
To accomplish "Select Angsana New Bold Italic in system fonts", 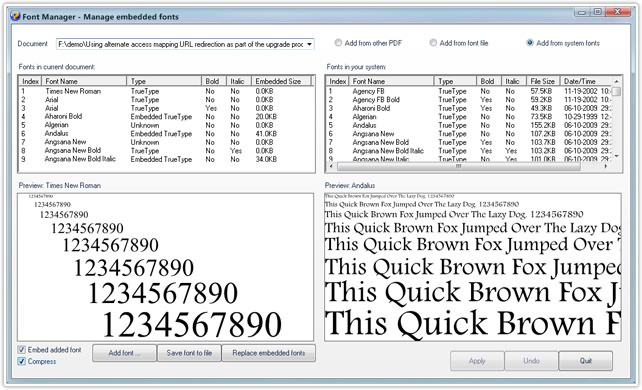I will pos(469,151).
